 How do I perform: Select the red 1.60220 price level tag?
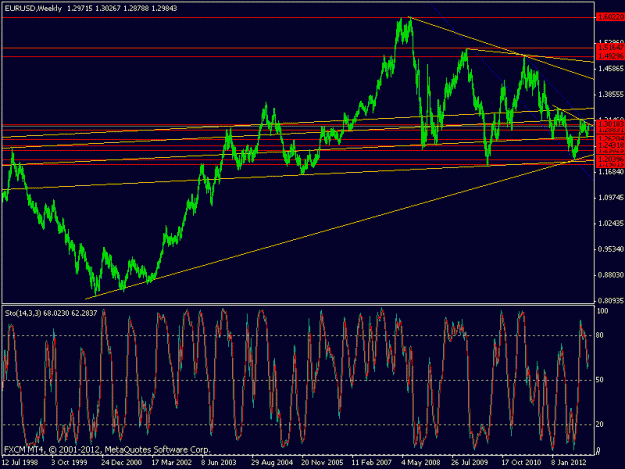pos(610,17)
